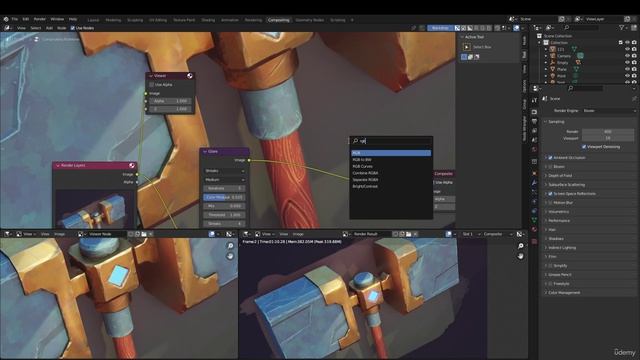Image resolution: width=640 pixels, height=360 pixels.
Task: Hide the Camera object in outliner
Action: tap(627, 56)
